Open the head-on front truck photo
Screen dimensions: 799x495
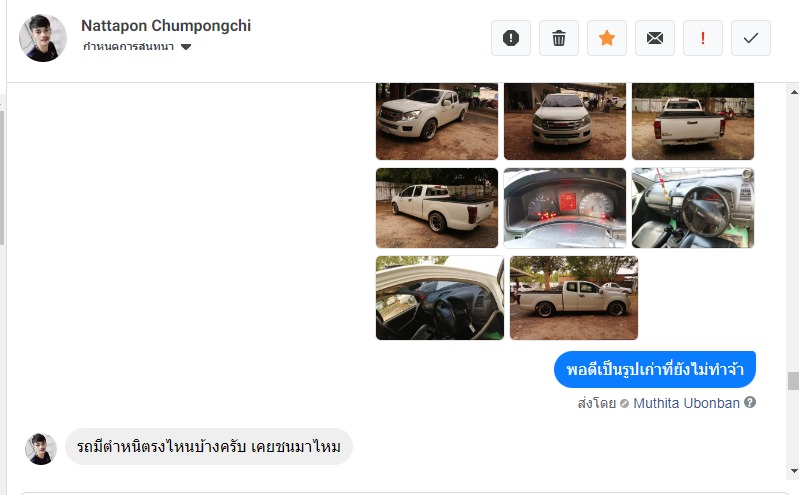(565, 121)
